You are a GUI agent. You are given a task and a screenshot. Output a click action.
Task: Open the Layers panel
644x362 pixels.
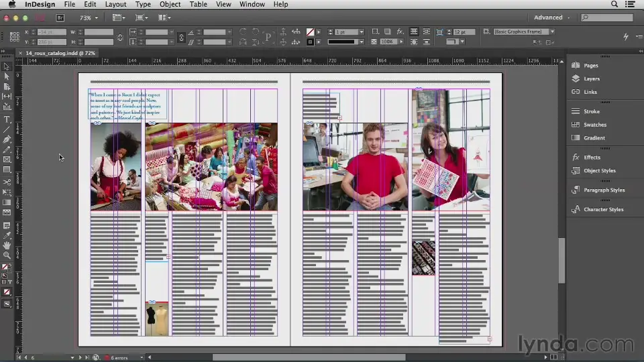pyautogui.click(x=591, y=78)
